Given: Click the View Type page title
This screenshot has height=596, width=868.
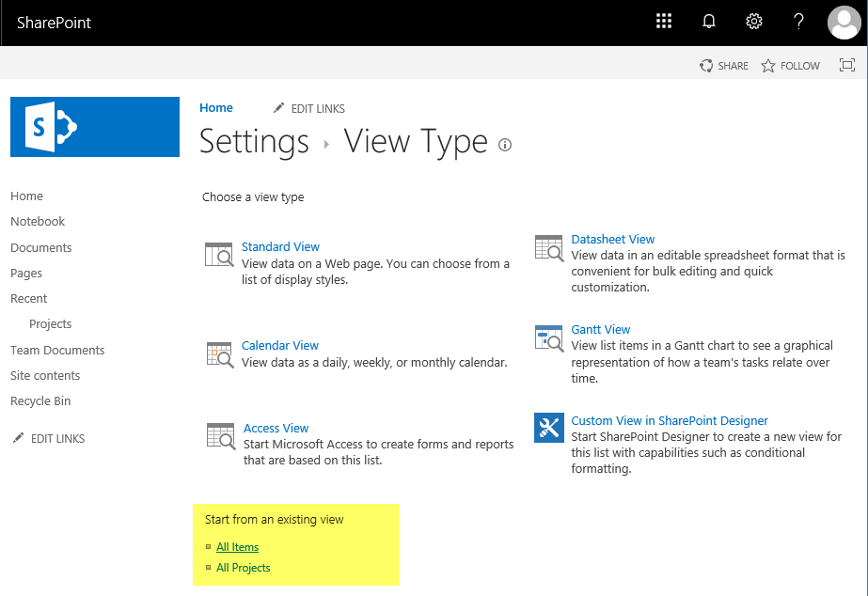Looking at the screenshot, I should pos(416,142).
